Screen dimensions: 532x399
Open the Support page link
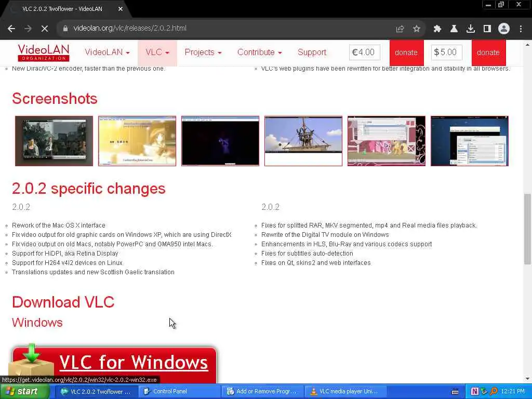click(x=312, y=52)
